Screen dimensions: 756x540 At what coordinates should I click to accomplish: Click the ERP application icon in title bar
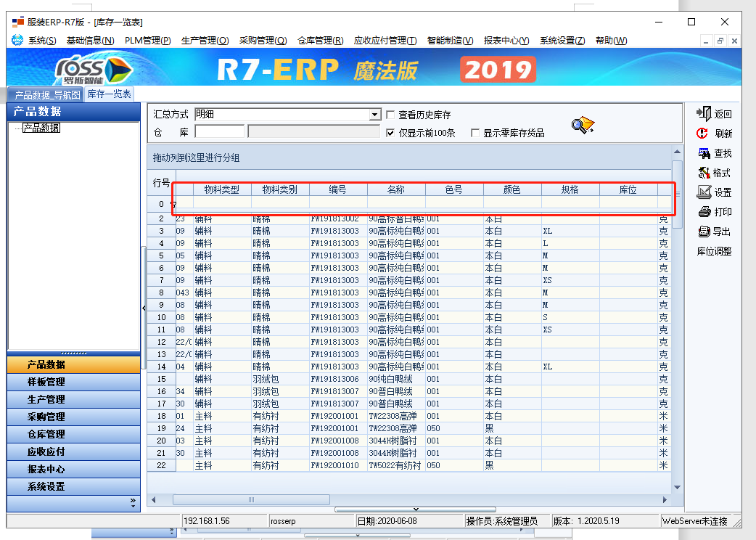click(18, 22)
